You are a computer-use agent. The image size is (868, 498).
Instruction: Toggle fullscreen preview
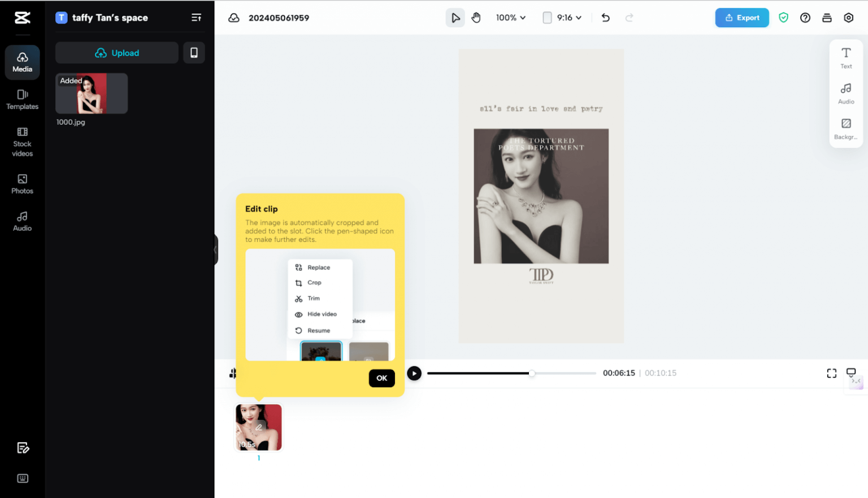click(831, 374)
